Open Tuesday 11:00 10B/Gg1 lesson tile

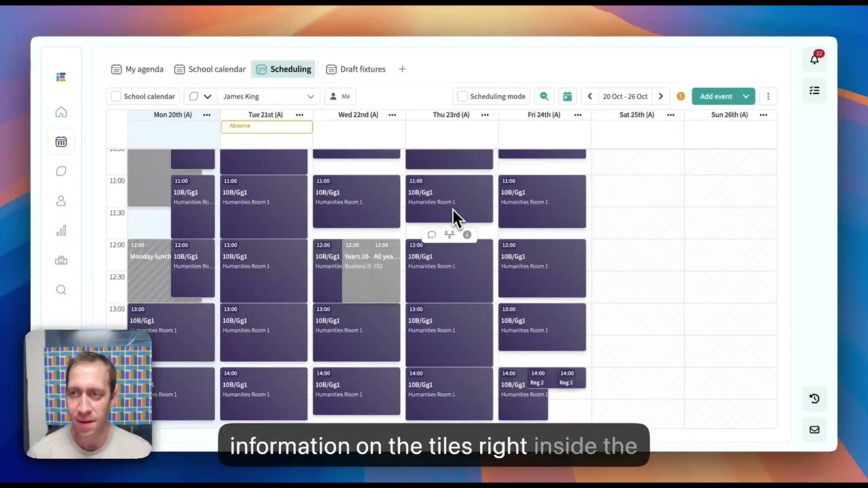click(264, 207)
